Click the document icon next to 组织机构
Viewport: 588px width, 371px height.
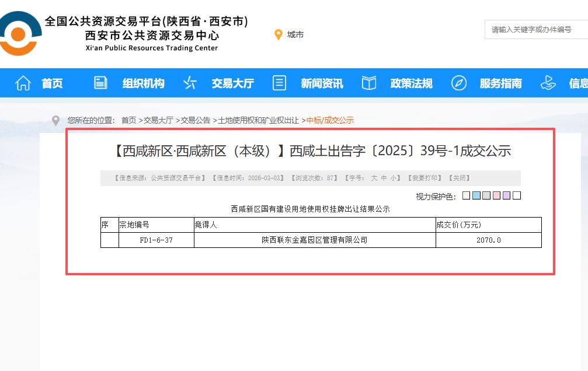pos(100,83)
